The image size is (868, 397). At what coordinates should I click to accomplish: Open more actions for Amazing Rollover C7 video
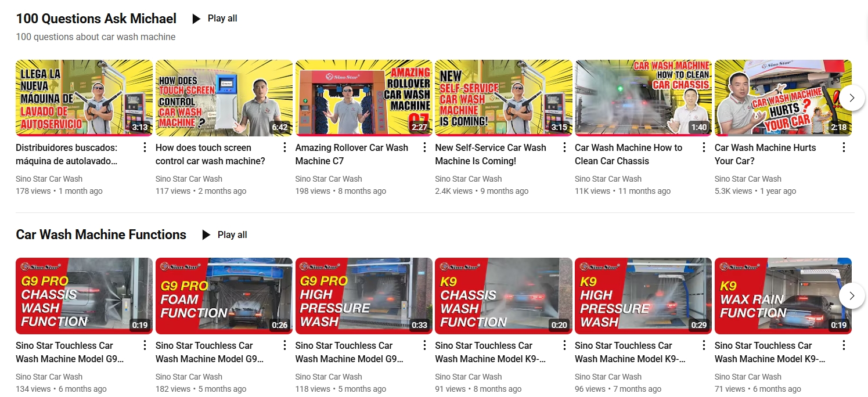click(x=424, y=147)
